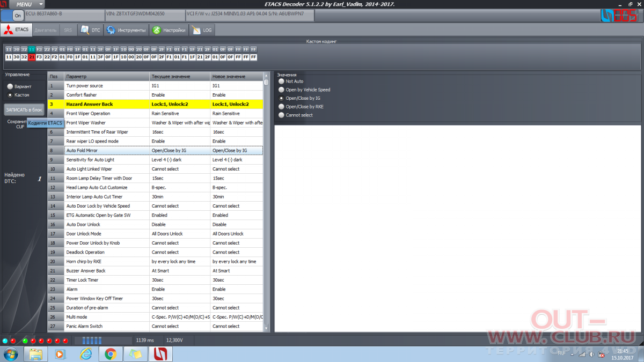Open the Настройки tab
Viewport: 644px width, 362px height.
(x=169, y=30)
